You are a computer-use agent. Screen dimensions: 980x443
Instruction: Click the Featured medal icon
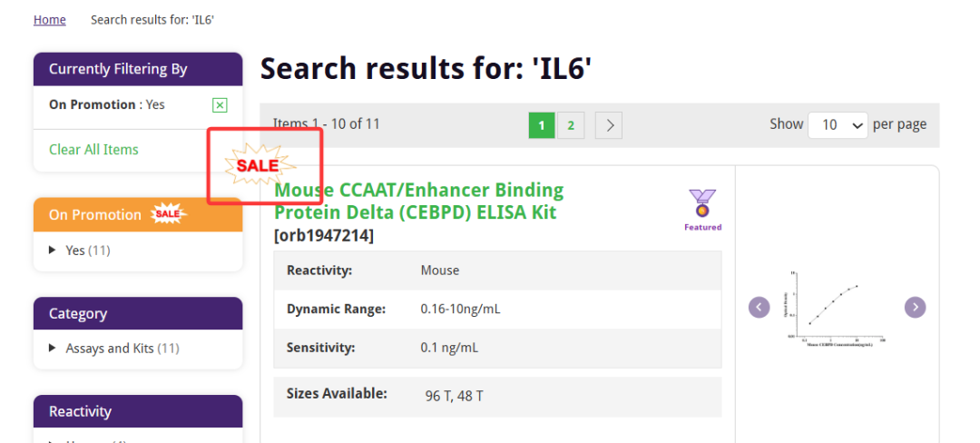coord(702,204)
